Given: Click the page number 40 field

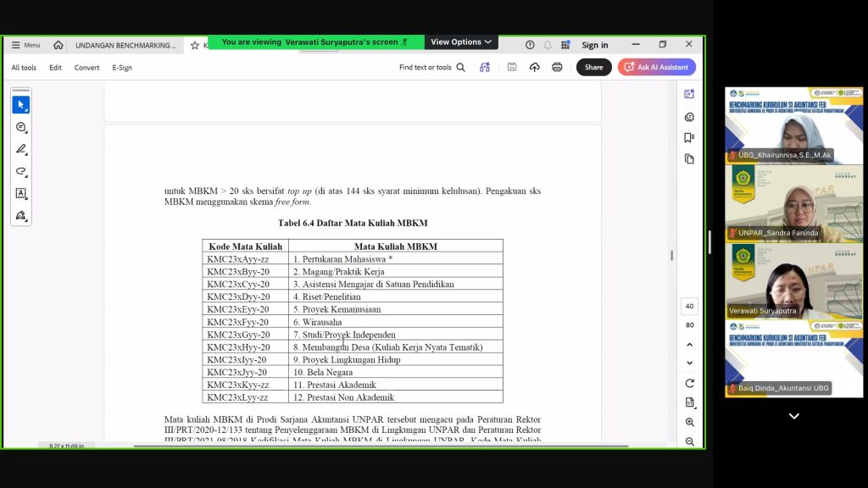Looking at the screenshot, I should [689, 307].
